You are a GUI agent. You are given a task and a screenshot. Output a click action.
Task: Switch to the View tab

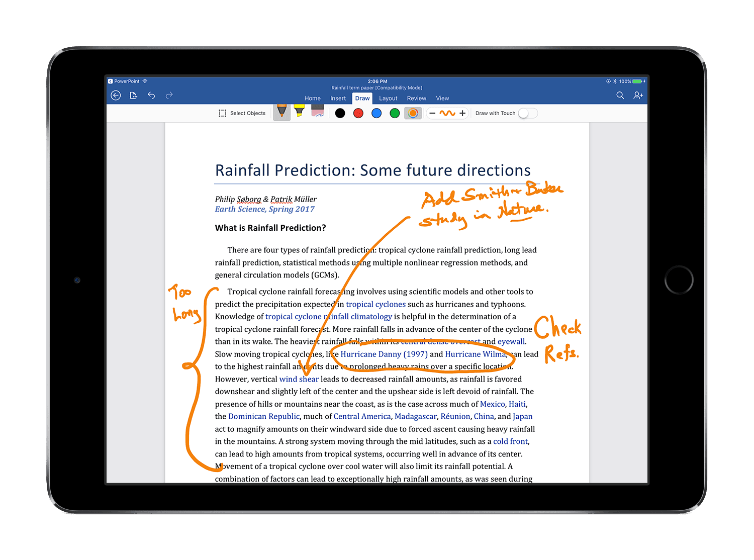442,99
